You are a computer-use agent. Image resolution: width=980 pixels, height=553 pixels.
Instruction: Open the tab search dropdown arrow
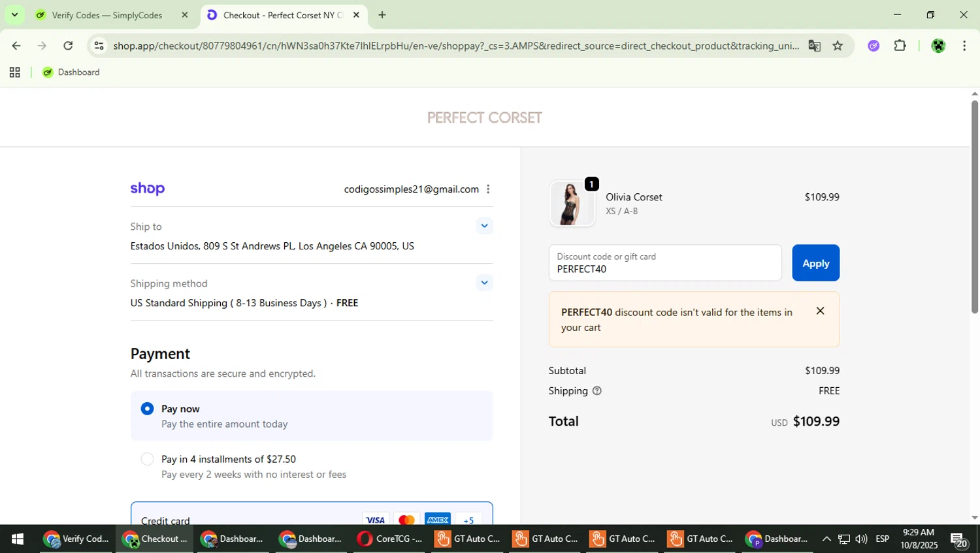click(x=14, y=14)
